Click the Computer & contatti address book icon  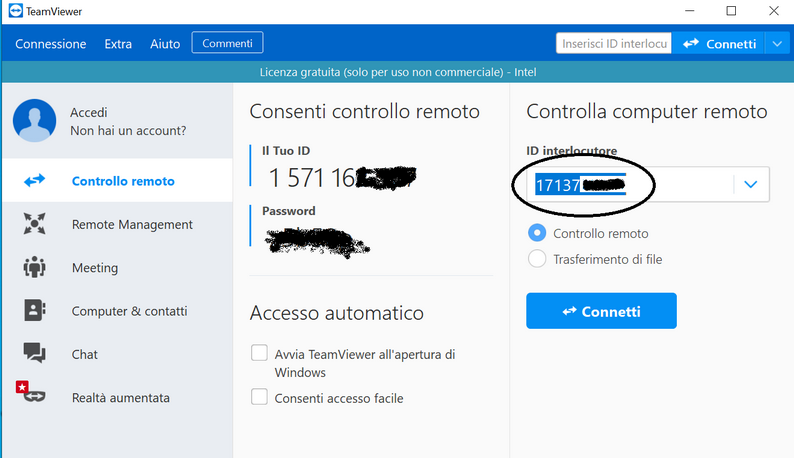[x=34, y=310]
